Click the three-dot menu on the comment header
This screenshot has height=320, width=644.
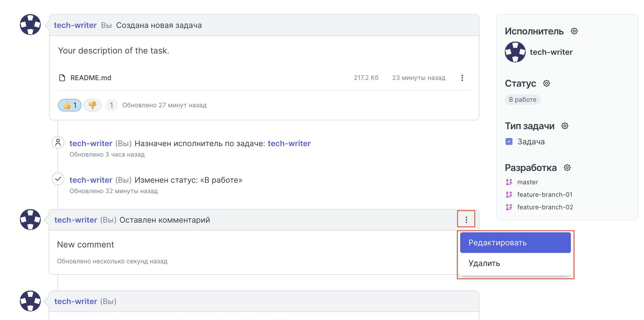pyautogui.click(x=466, y=220)
